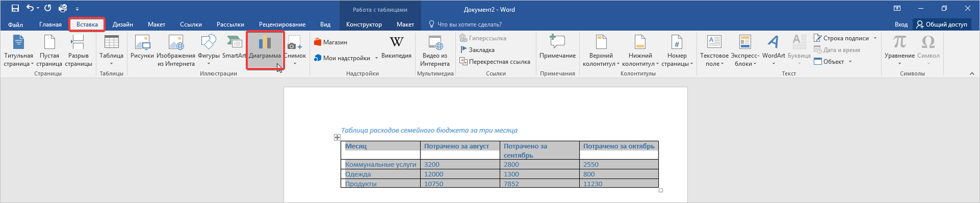Click the Save icon in quick access
This screenshot has height=203, width=980.
(15, 8)
